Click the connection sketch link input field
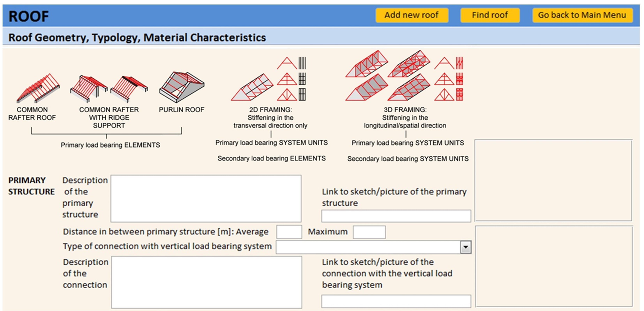This screenshot has width=644, height=311. [x=396, y=301]
